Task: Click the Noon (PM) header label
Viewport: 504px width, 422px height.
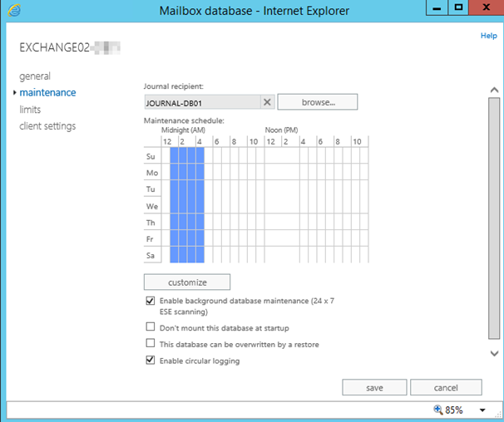Action: pos(281,130)
